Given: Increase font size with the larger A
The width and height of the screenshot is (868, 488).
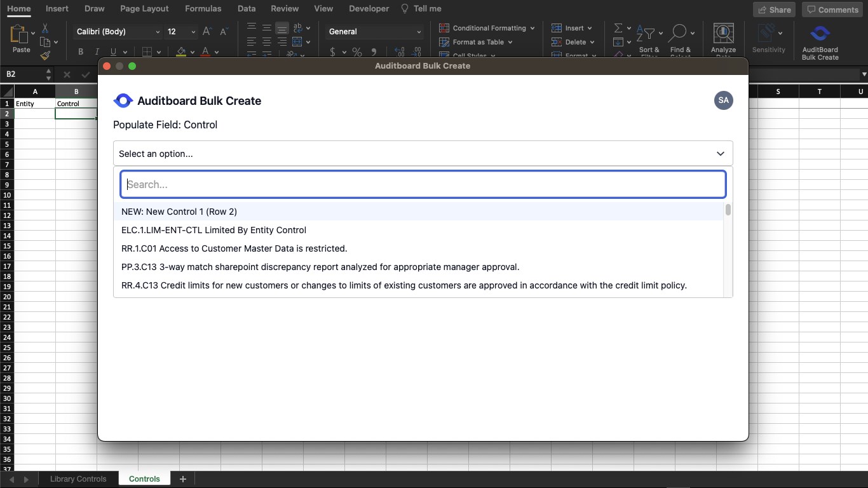Looking at the screenshot, I should pyautogui.click(x=207, y=32).
